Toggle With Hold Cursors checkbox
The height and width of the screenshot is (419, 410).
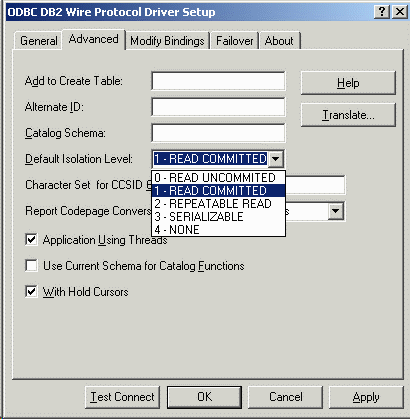31,292
